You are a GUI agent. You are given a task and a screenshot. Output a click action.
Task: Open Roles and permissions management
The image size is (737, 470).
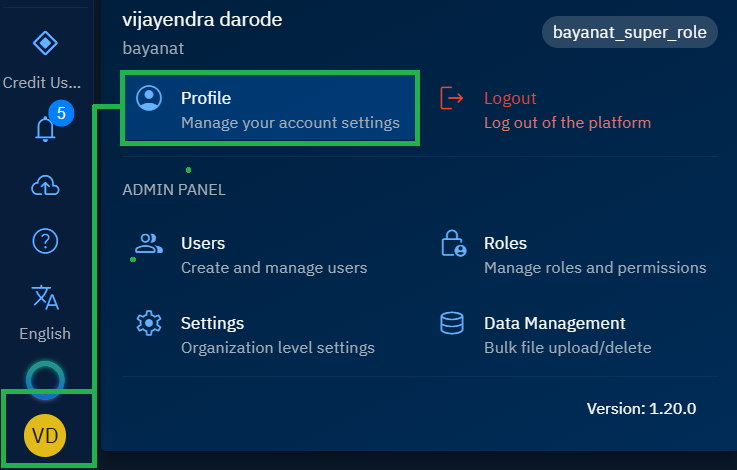tap(594, 255)
